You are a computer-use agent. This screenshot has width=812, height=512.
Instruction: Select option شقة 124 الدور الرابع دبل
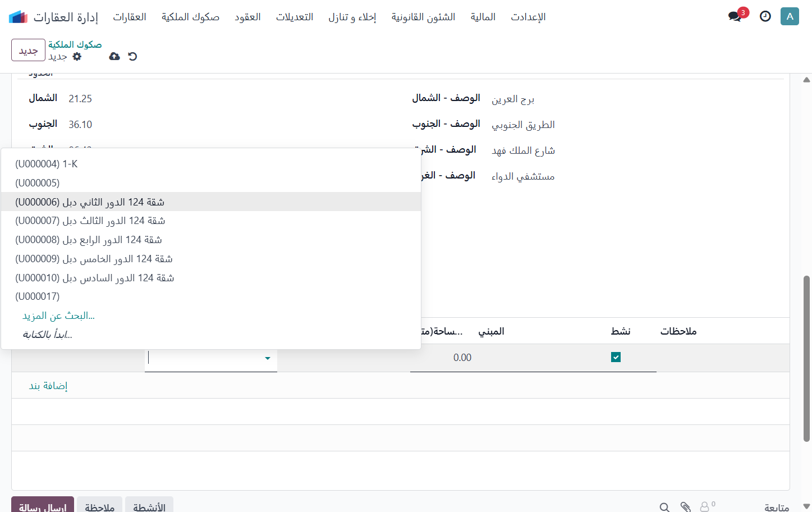coord(211,240)
